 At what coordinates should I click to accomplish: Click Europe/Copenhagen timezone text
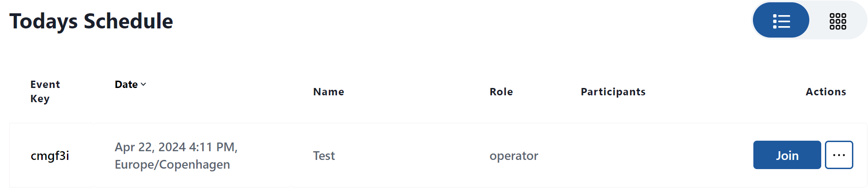point(172,165)
